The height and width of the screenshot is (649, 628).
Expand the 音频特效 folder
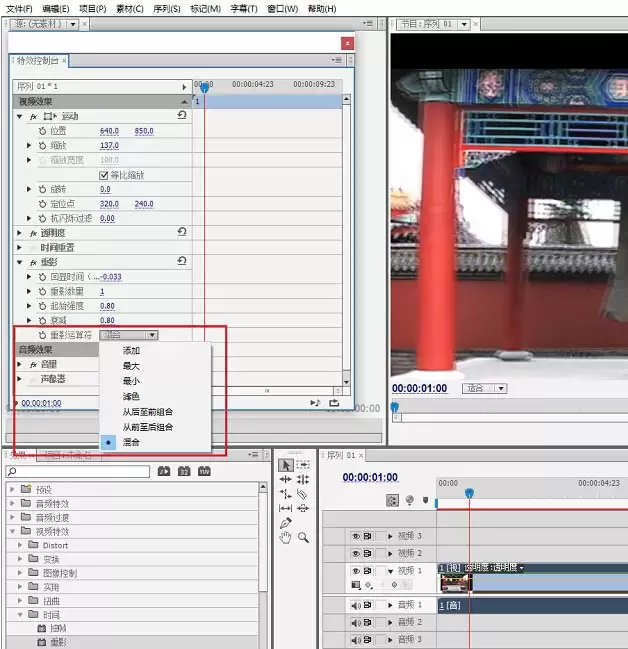click(x=12, y=504)
